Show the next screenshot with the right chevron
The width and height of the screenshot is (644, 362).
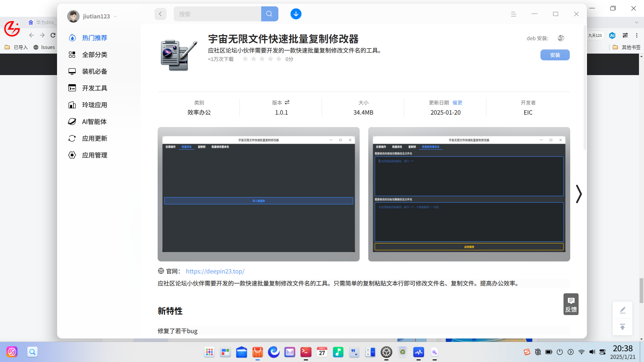pyautogui.click(x=579, y=194)
